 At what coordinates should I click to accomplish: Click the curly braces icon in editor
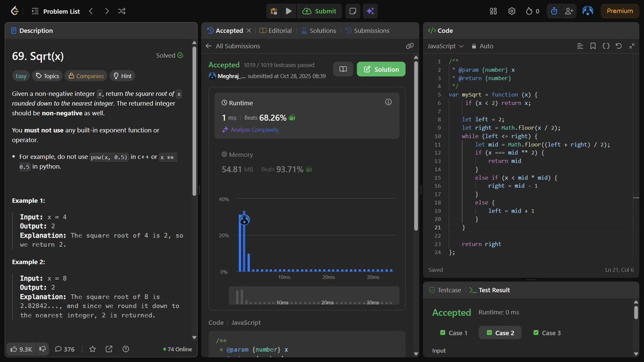(606, 46)
